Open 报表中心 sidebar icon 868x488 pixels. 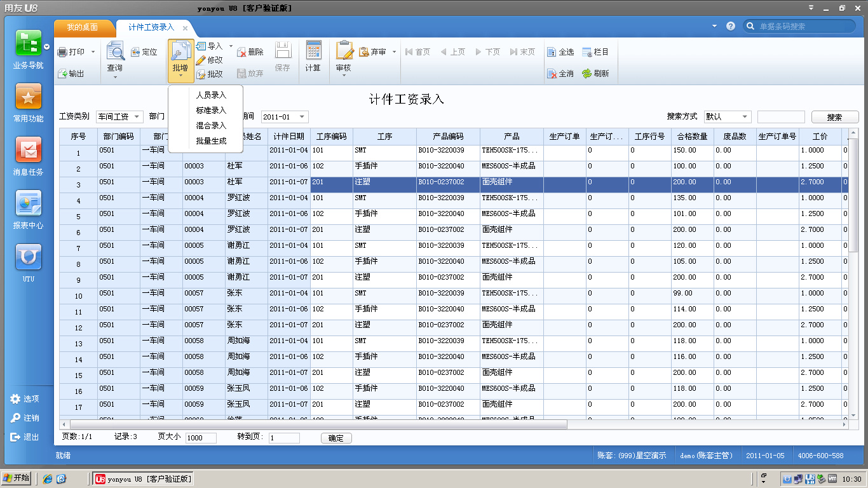pos(29,203)
